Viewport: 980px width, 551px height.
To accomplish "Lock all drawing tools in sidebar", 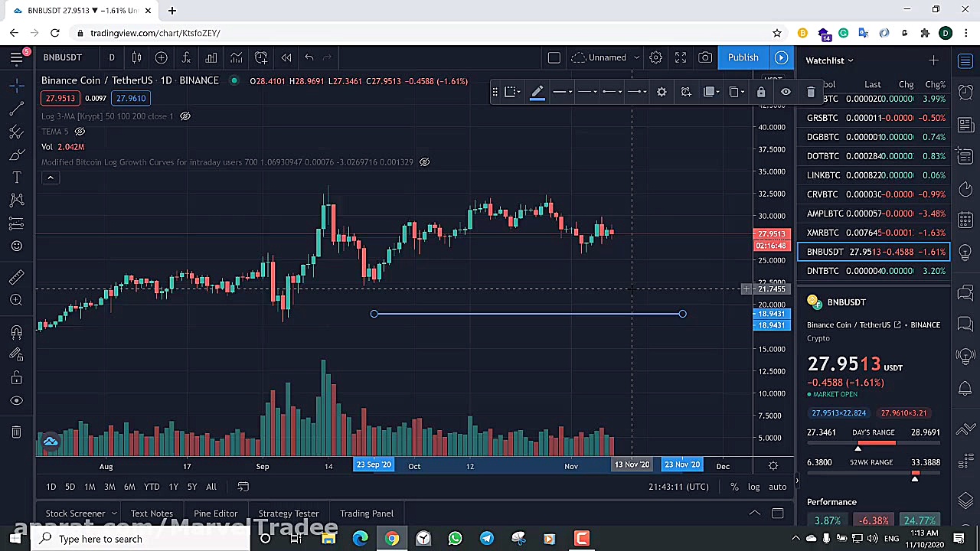I will 16,377.
